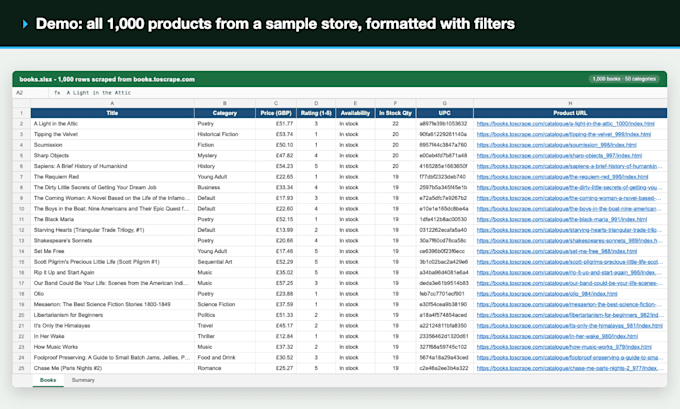680x409 pixels.
Task: Click 'Sapiens: A Brief History of Humankind' cell
Action: [112, 166]
